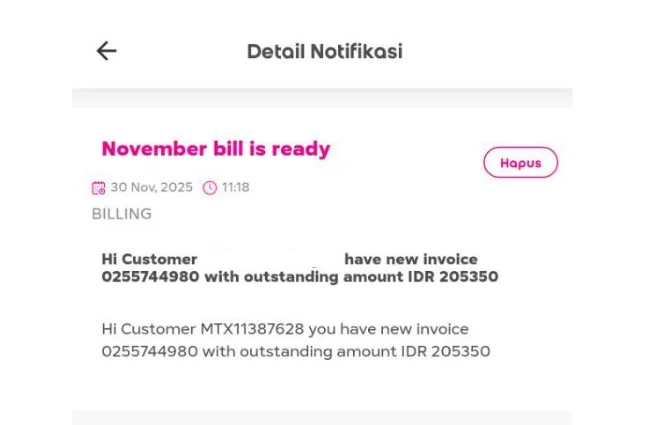Viewport: 650px width, 425px height.
Task: Click the bold 'have new invoice' text
Action: pyautogui.click(x=411, y=259)
